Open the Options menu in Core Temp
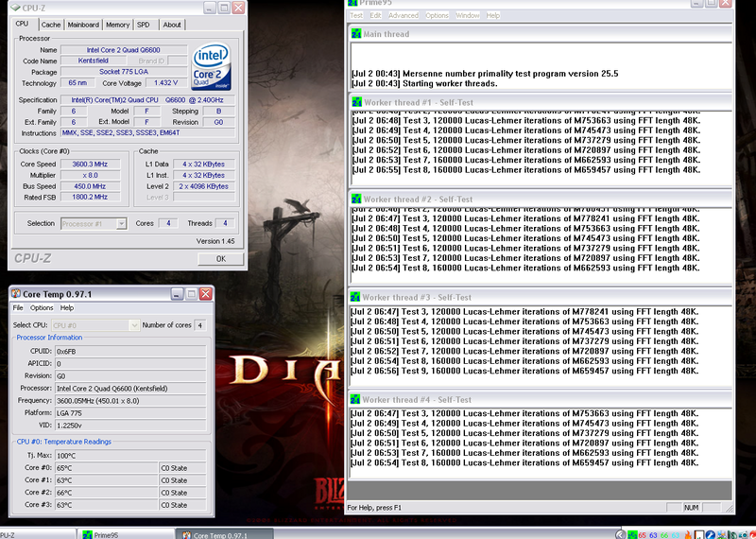The image size is (756, 539). click(42, 308)
